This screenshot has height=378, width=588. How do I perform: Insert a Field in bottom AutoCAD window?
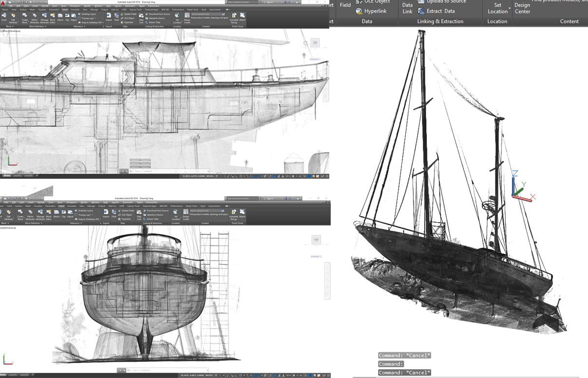[114, 213]
